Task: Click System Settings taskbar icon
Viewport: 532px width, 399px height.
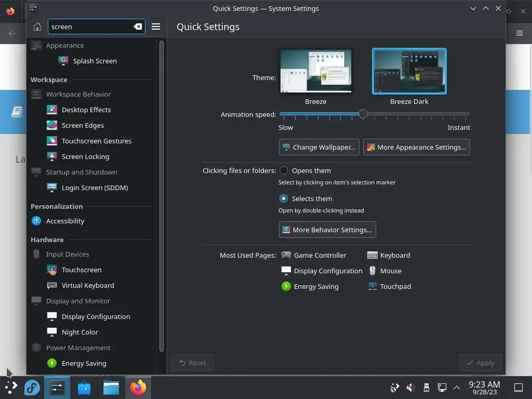Action: tap(57, 388)
